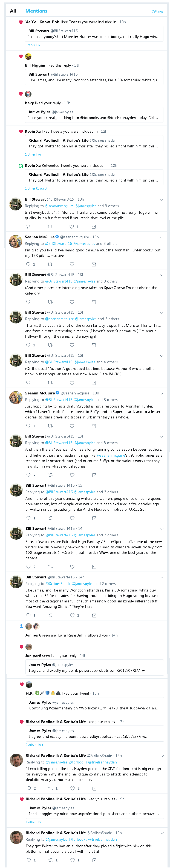Reply to Seanan McGuire's "I'm glad you like it" tweet

pyautogui.click(x=28, y=264)
